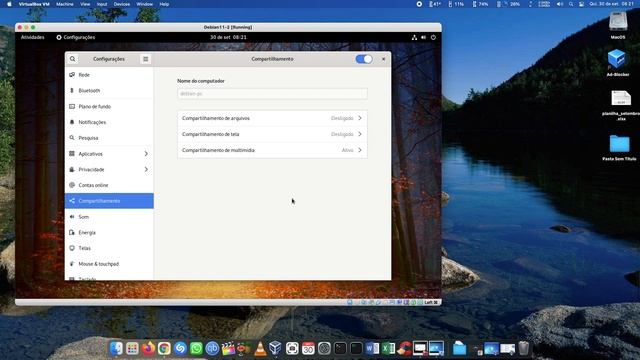Open the Machine menu

point(64,4)
